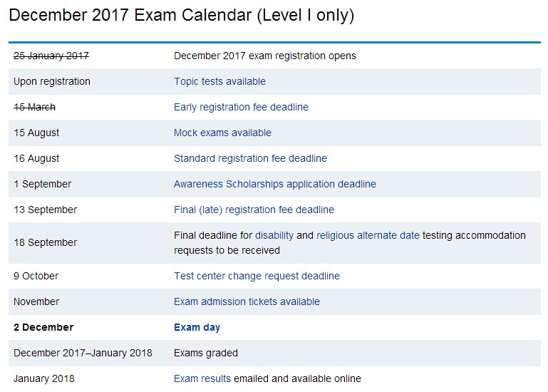The height and width of the screenshot is (392, 548).
Task: Click the Exams graded text
Action: click(206, 353)
